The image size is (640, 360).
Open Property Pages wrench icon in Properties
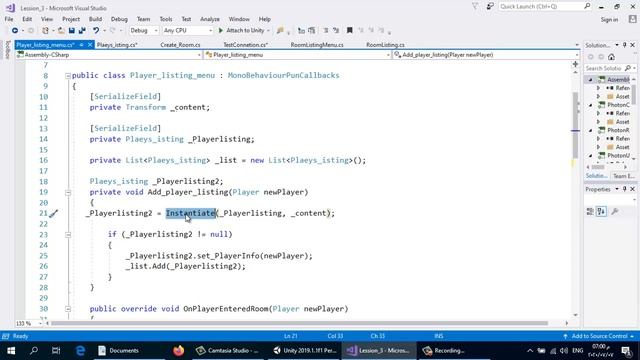pos(615,211)
